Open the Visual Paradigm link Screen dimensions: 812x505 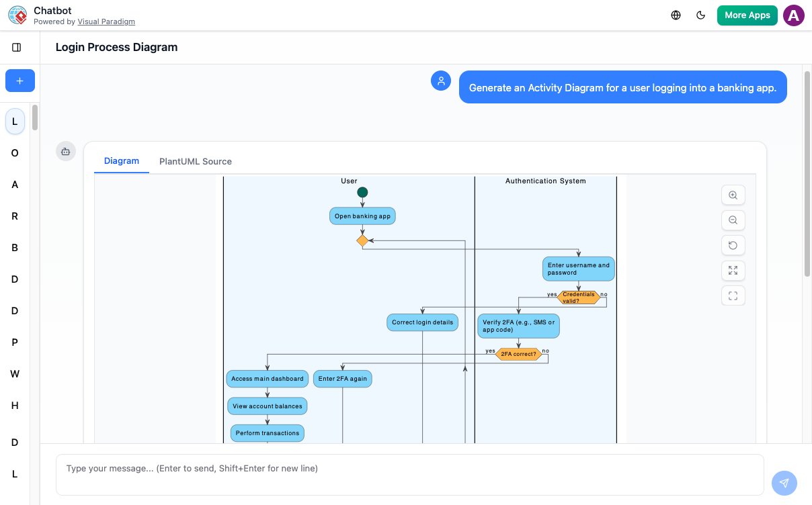pyautogui.click(x=106, y=21)
